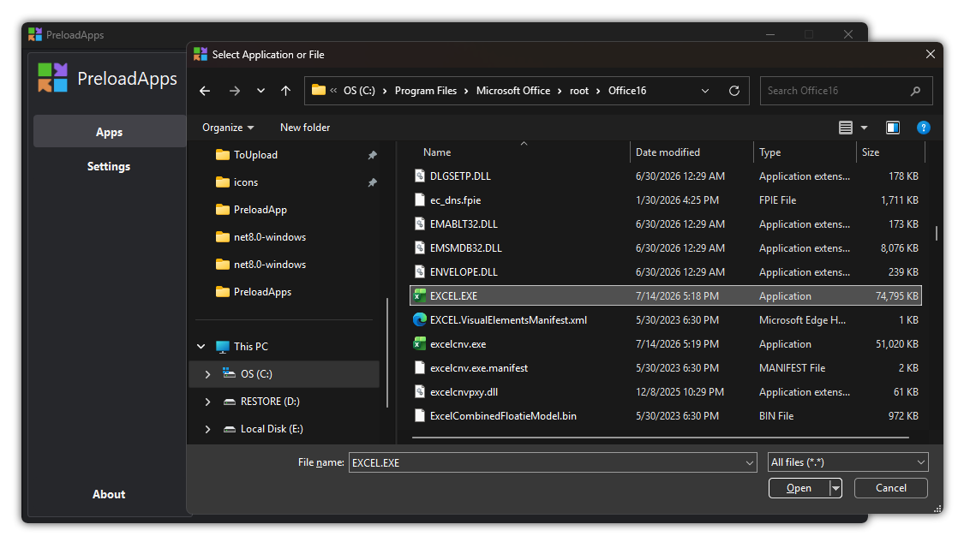Click the search magnifier icon
970x560 pixels.
915,91
